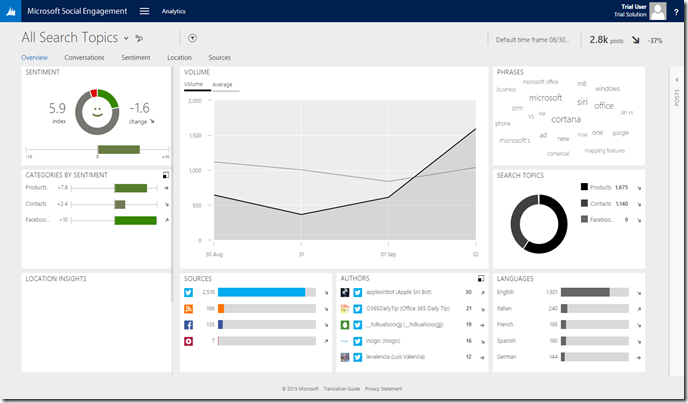Image resolution: width=688 pixels, height=403 pixels.
Task: Click the phrase siri in Phrases cloud
Action: coord(582,102)
